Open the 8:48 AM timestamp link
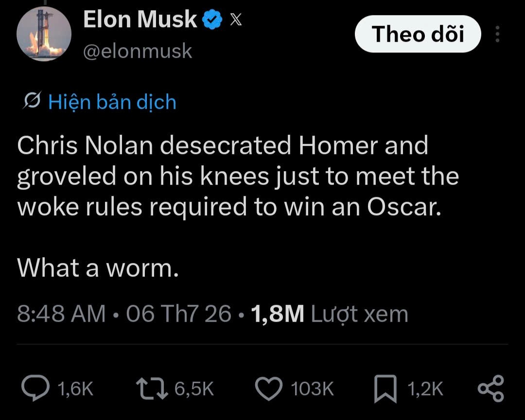The height and width of the screenshot is (420, 525). point(61,314)
